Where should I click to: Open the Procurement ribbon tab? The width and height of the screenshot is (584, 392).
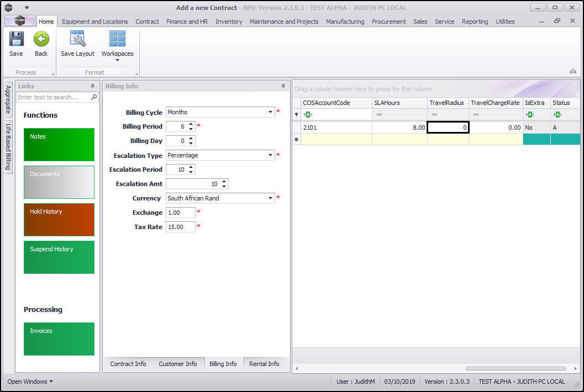coord(388,22)
